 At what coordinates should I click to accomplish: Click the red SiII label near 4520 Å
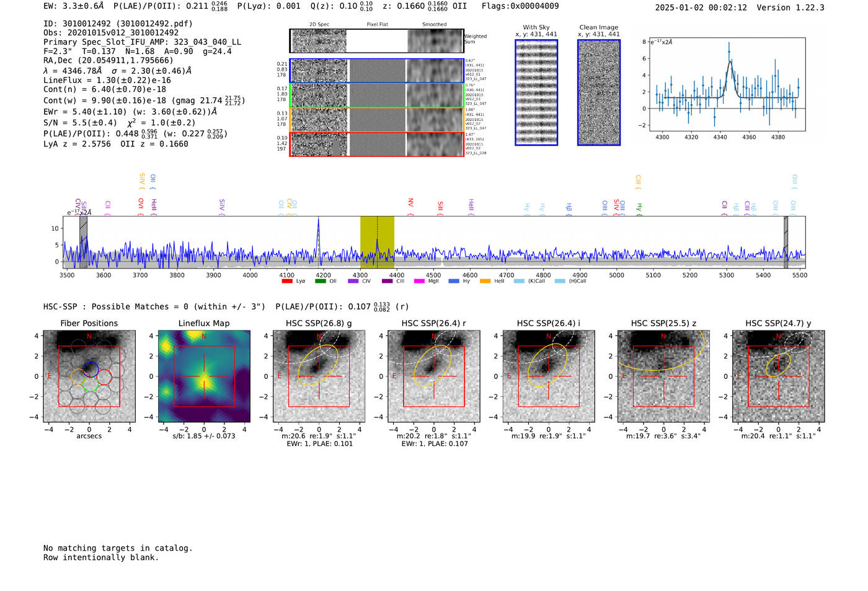click(x=441, y=207)
